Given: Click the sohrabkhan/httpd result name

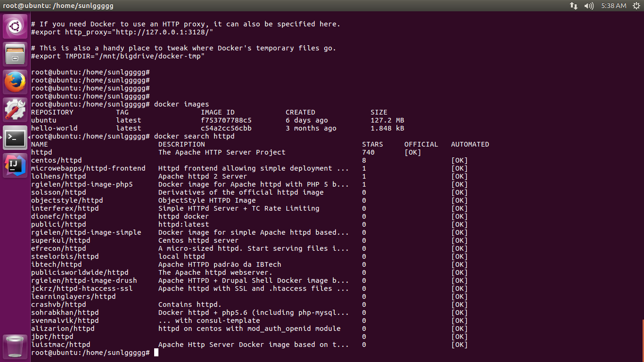Looking at the screenshot, I should (65, 313).
